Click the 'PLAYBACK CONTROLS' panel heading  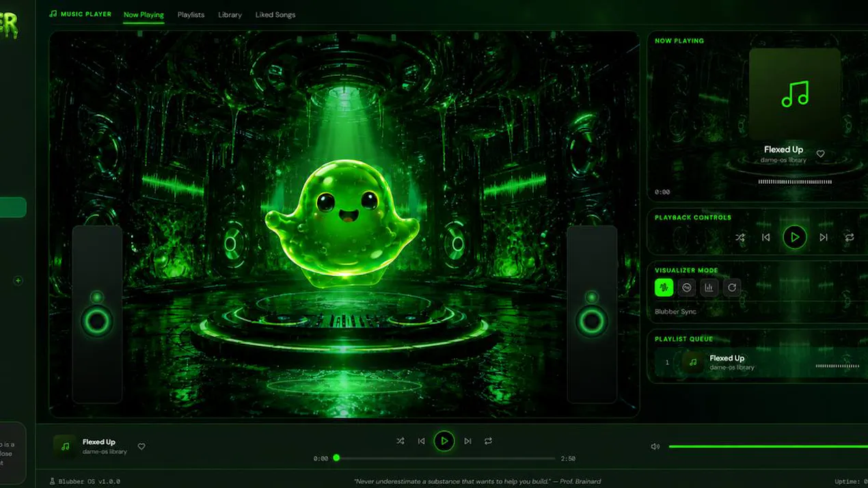click(x=693, y=217)
